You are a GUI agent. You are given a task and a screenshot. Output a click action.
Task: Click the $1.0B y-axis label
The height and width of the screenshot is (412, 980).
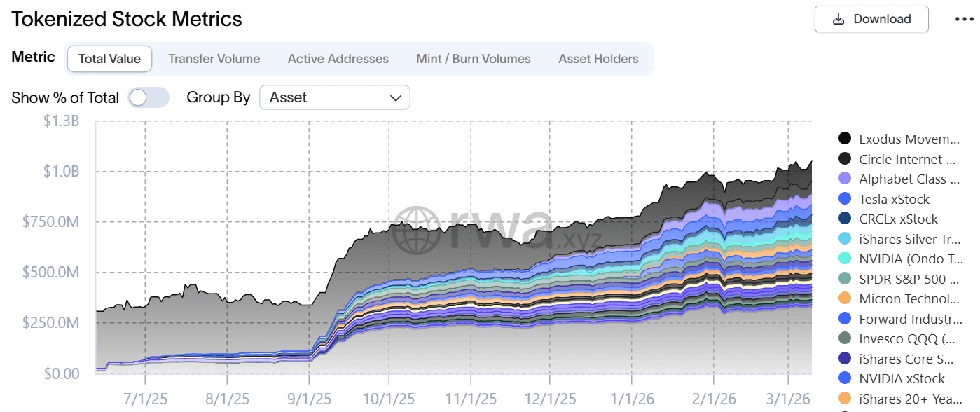pyautogui.click(x=62, y=172)
